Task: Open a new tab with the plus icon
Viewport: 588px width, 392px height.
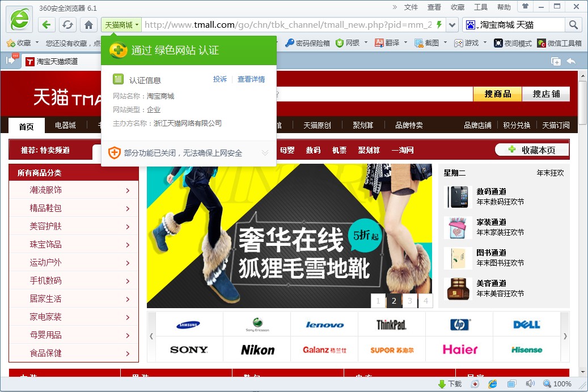Action: (x=556, y=61)
